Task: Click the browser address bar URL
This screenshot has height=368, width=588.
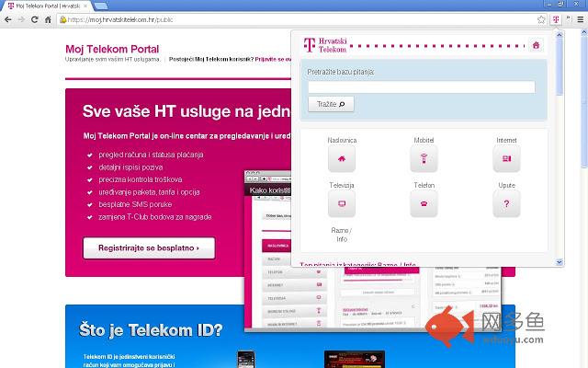Action: [x=120, y=19]
